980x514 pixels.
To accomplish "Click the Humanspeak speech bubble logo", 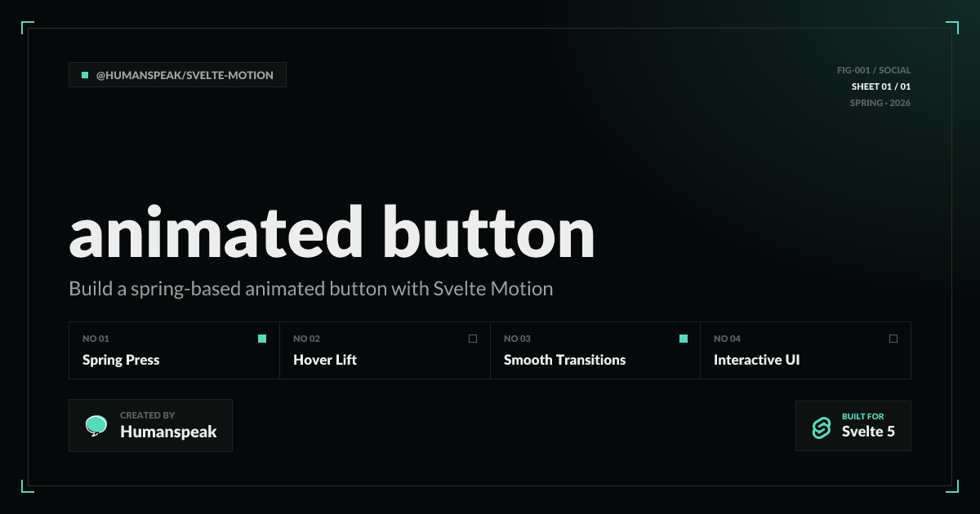I will click(x=96, y=426).
